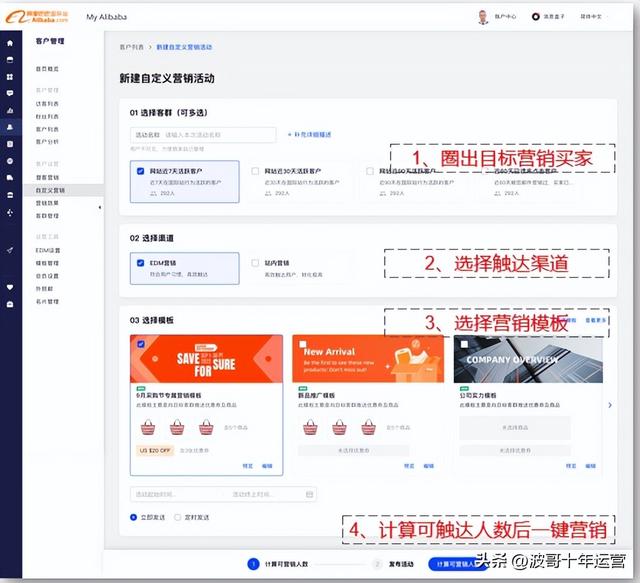Select 自定义营销 in side menu
Screen dimensions: 640x583
(64, 190)
